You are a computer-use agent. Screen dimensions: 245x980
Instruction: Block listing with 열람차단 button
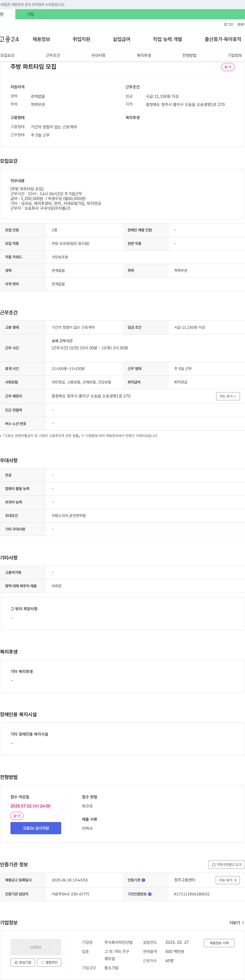click(x=49, y=962)
